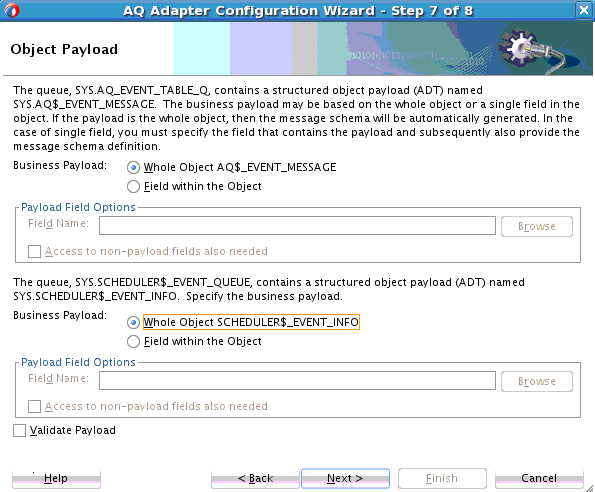Select first Field within the Object option
Image resolution: width=595 pixels, height=492 pixels.
[133, 186]
